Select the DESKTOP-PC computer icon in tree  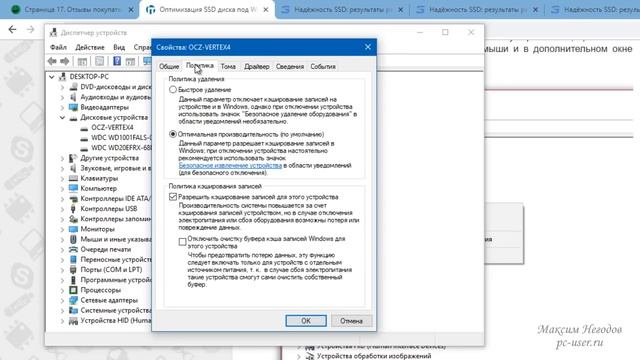(62, 76)
